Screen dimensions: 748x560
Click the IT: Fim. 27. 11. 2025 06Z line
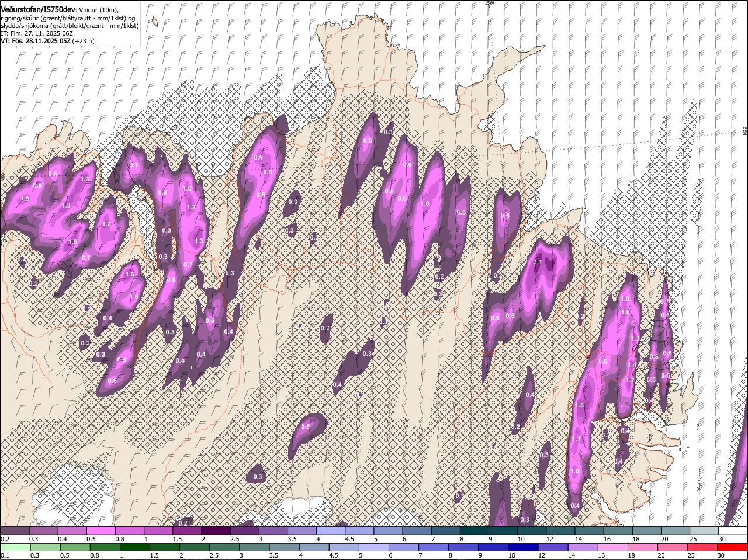[37, 33]
